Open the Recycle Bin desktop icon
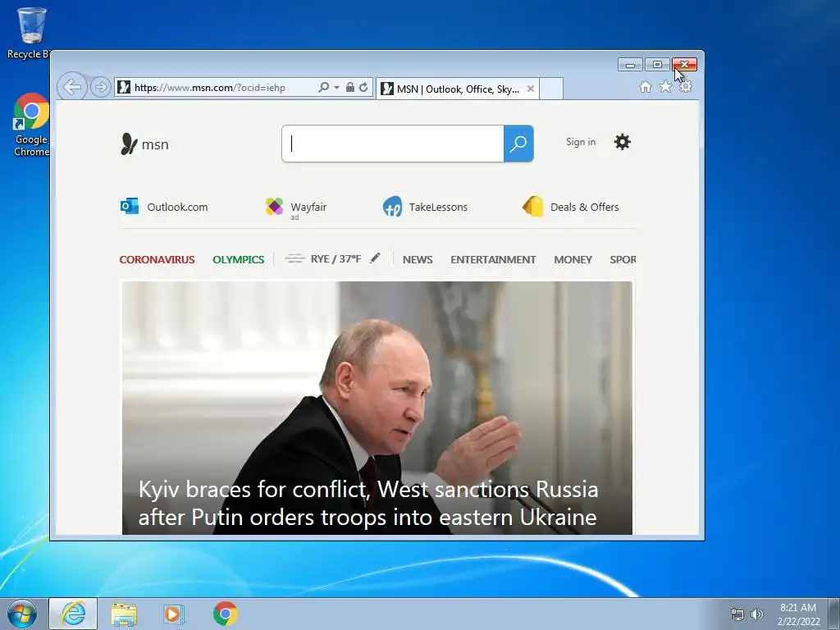 (x=32, y=33)
